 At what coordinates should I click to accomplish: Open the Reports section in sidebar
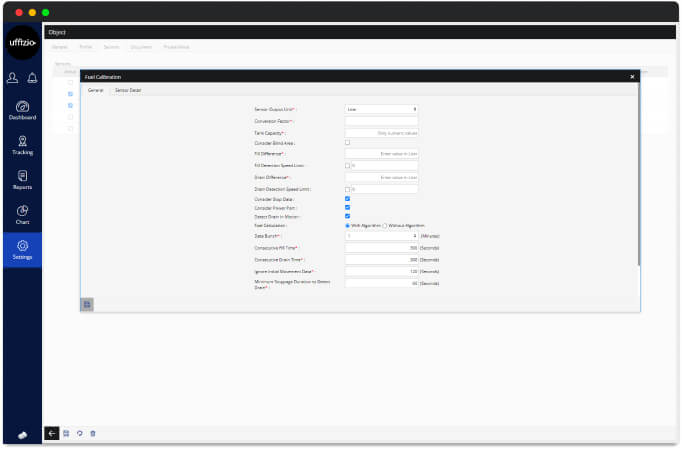tap(23, 180)
